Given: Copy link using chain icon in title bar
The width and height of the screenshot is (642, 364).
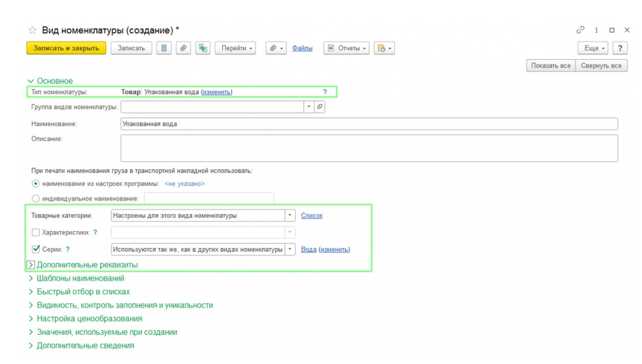Looking at the screenshot, I should (581, 30).
